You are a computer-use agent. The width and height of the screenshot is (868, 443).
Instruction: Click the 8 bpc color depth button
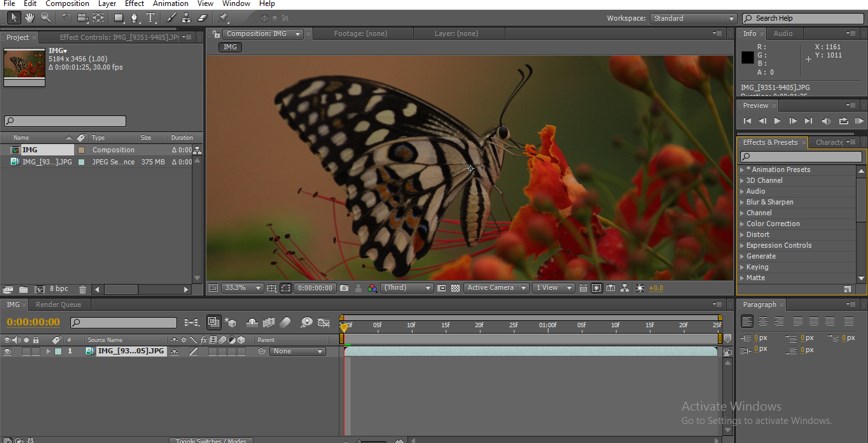pos(59,290)
